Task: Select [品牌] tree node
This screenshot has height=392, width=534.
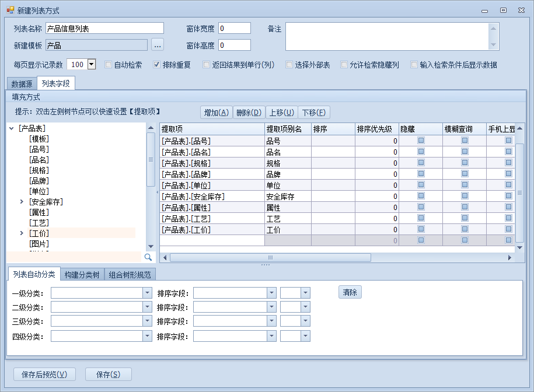Action: tap(39, 181)
